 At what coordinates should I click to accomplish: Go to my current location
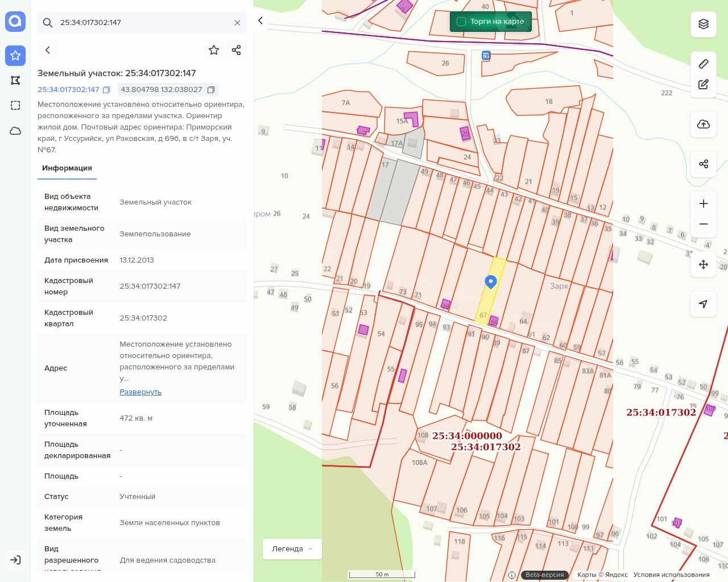tap(704, 304)
